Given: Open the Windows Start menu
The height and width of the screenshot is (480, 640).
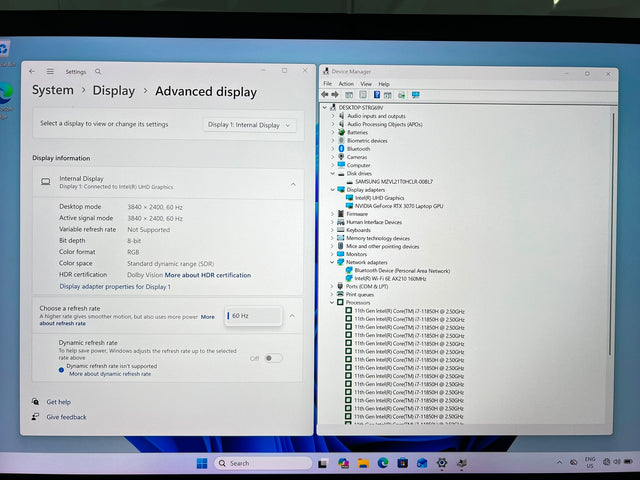Looking at the screenshot, I should pos(202,463).
